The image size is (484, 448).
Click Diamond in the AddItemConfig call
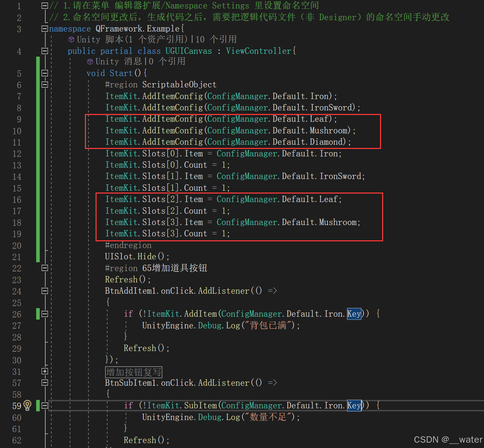coord(327,142)
